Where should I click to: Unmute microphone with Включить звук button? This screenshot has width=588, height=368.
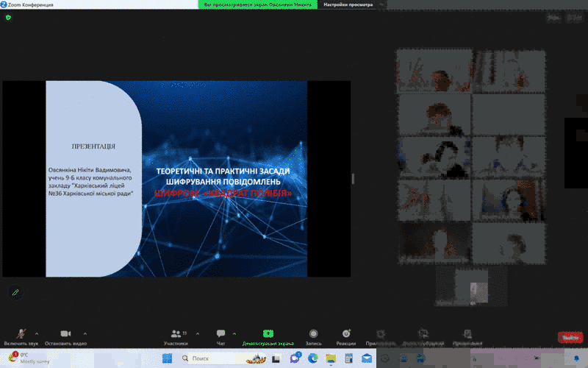coord(21,336)
